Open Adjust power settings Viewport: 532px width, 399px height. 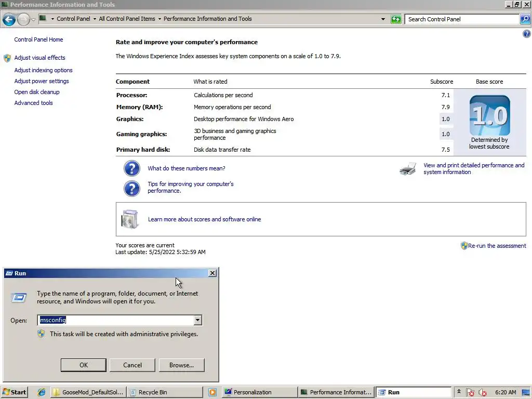[x=42, y=81]
